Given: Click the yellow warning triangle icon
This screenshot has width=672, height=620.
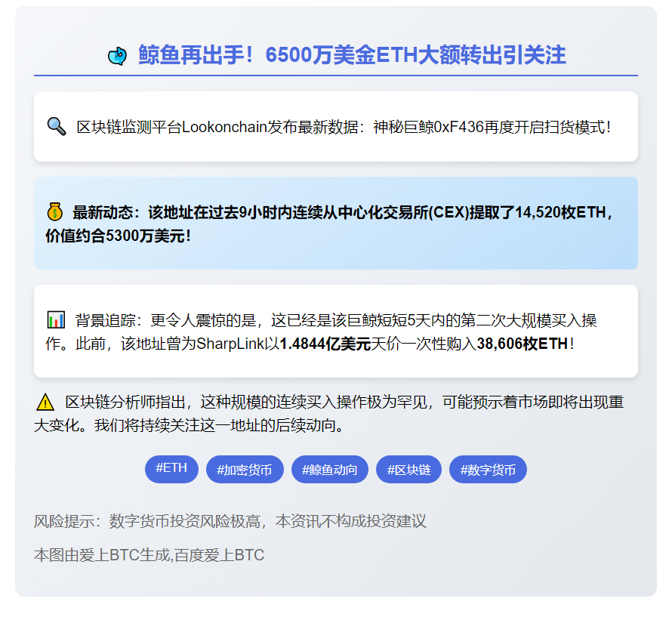Looking at the screenshot, I should (45, 403).
